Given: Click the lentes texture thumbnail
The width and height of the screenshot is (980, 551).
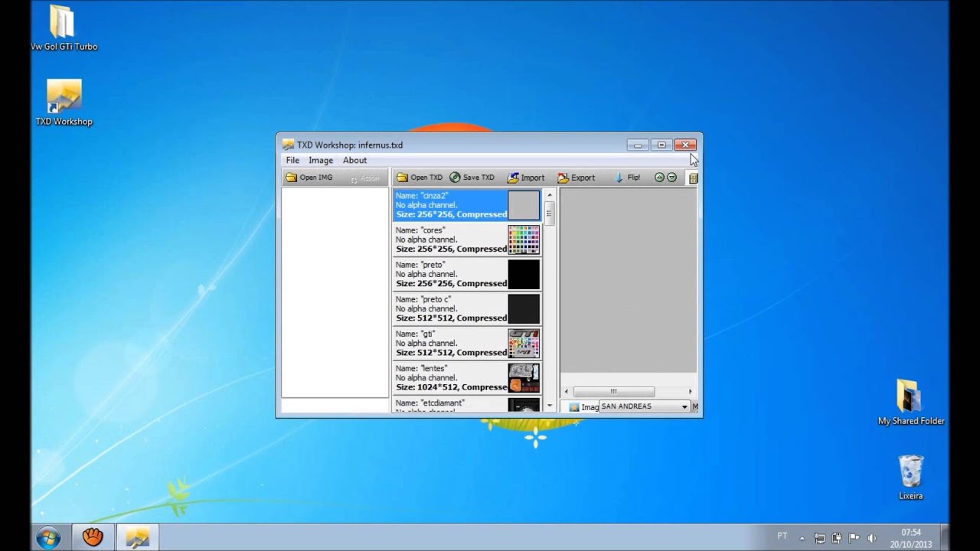Looking at the screenshot, I should point(524,378).
